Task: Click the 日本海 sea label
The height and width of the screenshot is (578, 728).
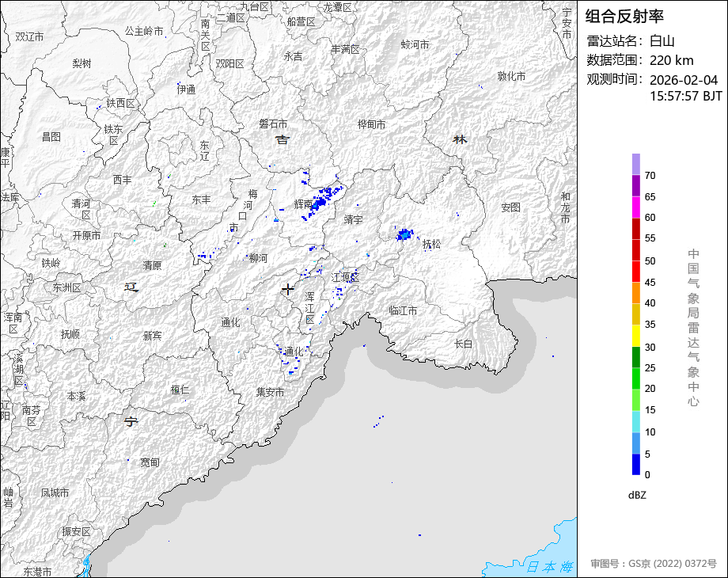Action: (550, 567)
